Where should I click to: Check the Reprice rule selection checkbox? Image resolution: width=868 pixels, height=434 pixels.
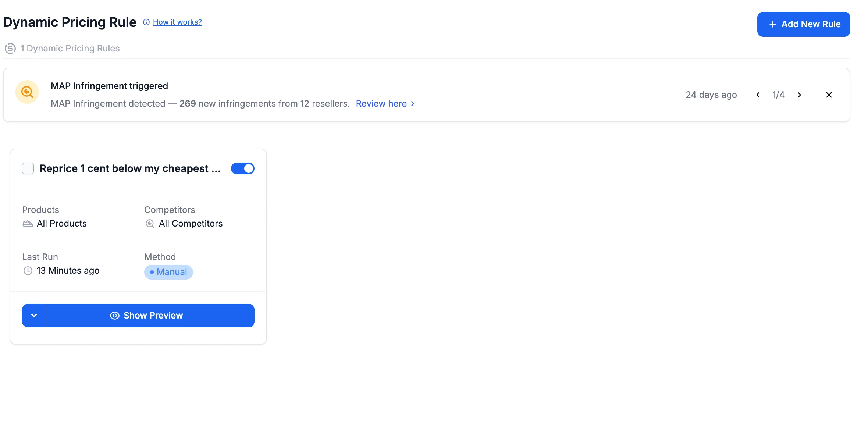[28, 168]
